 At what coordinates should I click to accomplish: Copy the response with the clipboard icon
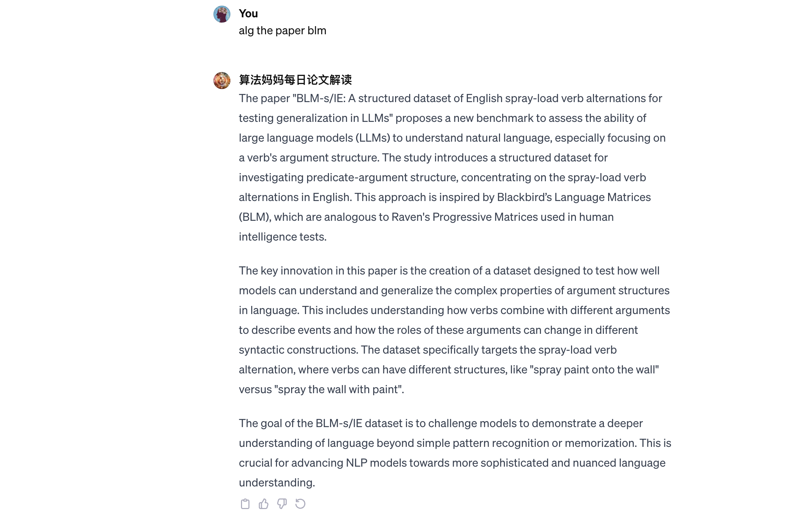pyautogui.click(x=245, y=504)
